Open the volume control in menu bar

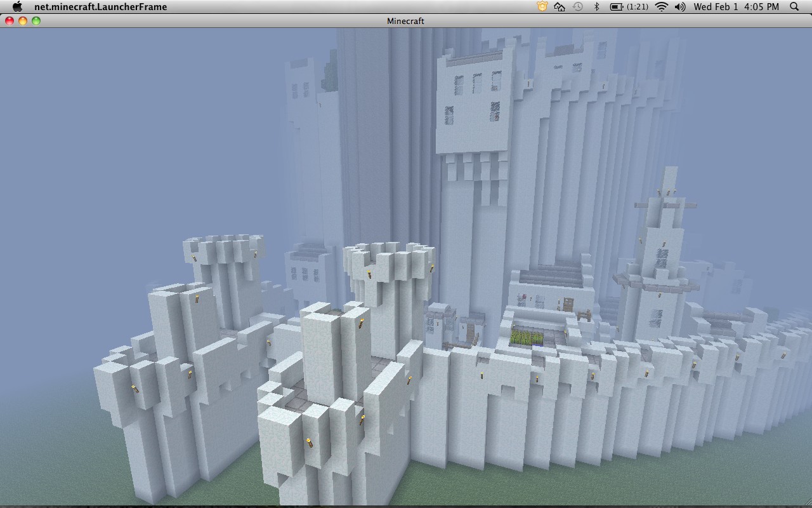tap(680, 7)
